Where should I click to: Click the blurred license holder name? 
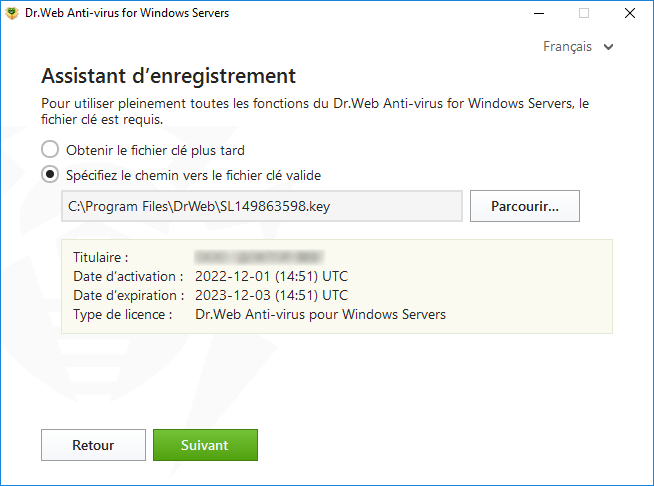(x=259, y=257)
